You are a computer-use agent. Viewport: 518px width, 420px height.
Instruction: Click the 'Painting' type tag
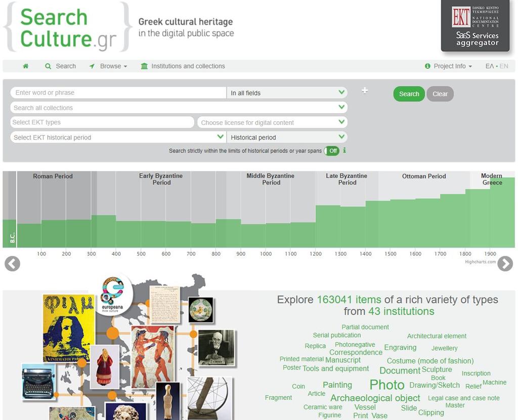tap(337, 385)
